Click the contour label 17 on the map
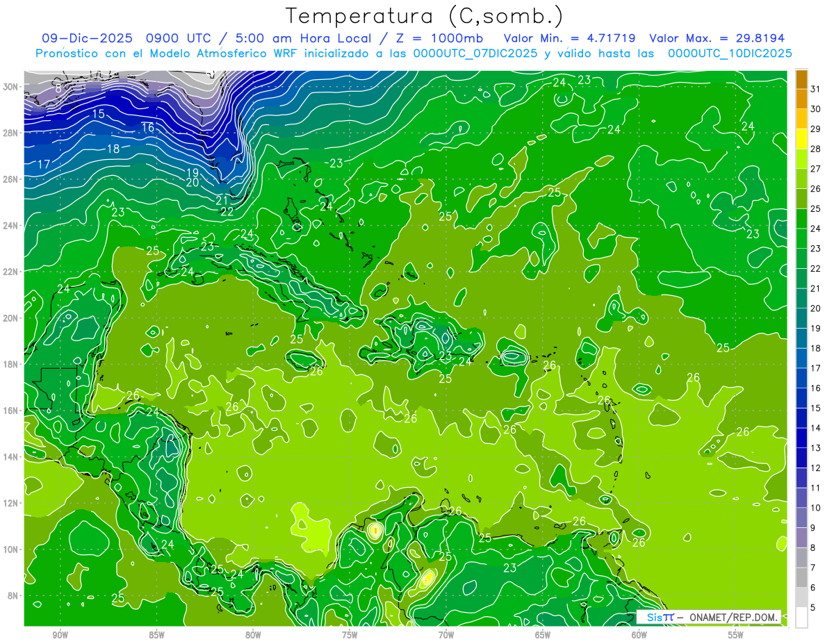834x644 pixels. (43, 165)
